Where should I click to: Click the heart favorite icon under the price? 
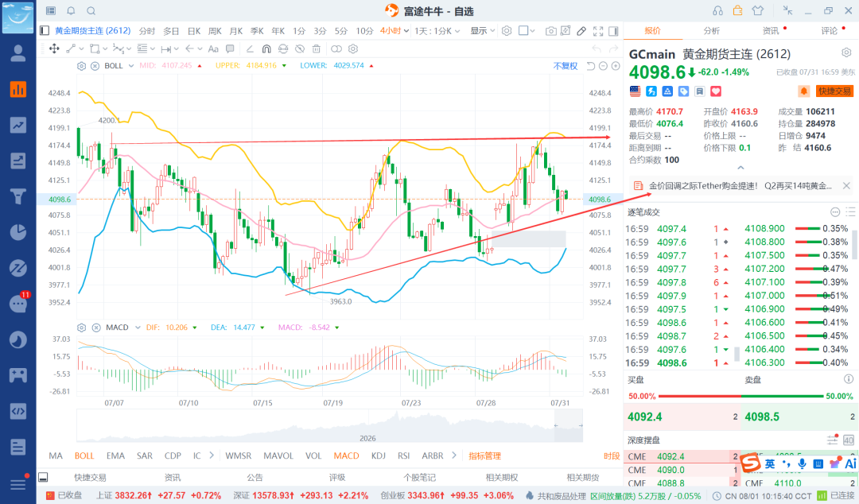pyautogui.click(x=716, y=91)
